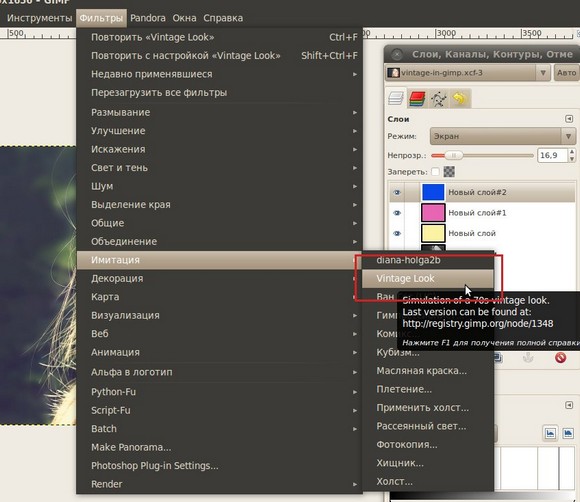The height and width of the screenshot is (502, 580).
Task: Open the Слои panel configuration menu arrow
Action: 569,119
